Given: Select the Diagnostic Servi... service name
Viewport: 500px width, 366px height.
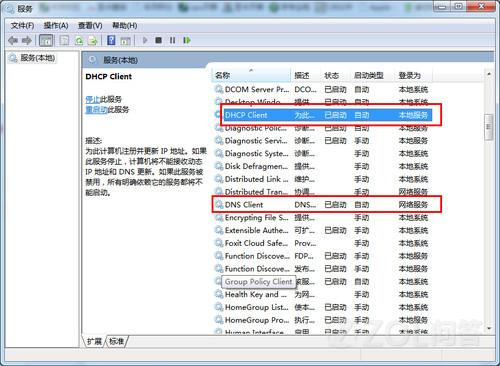Looking at the screenshot, I should click(256, 140).
